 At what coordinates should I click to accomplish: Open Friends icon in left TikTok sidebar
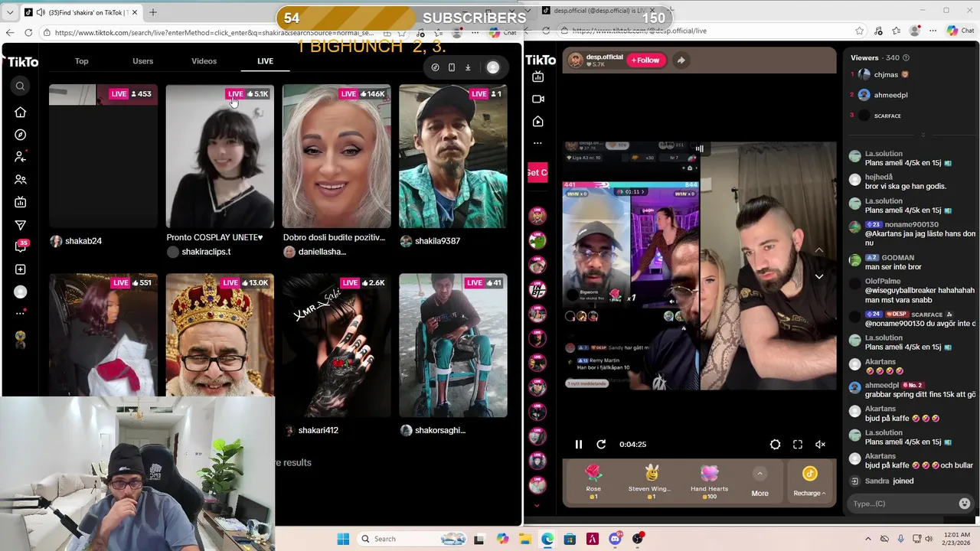21,180
